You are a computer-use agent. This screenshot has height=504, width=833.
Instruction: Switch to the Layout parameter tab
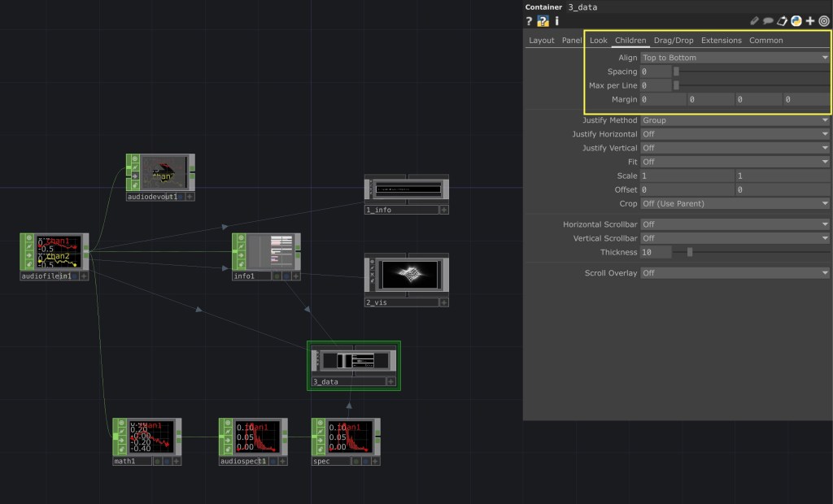coord(541,41)
